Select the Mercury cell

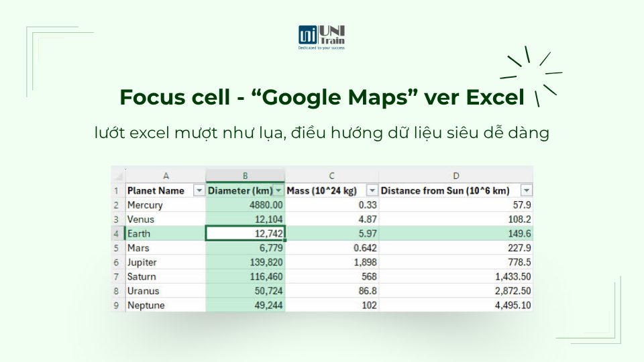point(166,205)
